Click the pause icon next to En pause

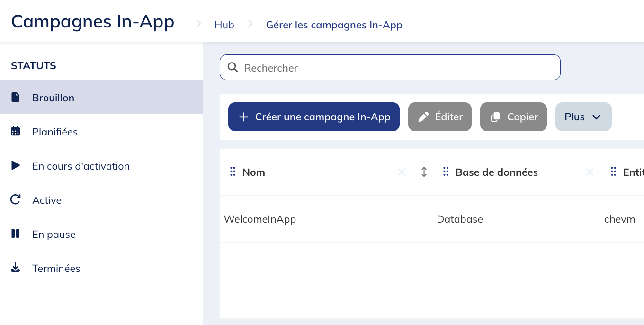click(15, 234)
